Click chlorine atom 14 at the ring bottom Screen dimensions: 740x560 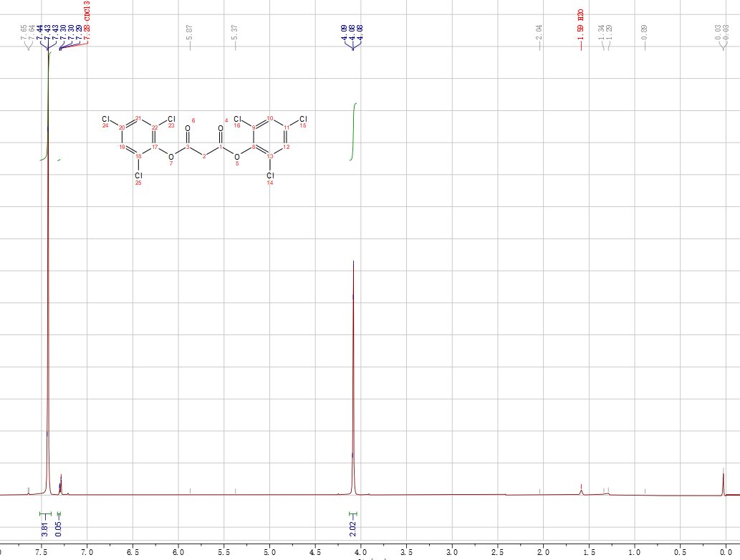coord(270,175)
